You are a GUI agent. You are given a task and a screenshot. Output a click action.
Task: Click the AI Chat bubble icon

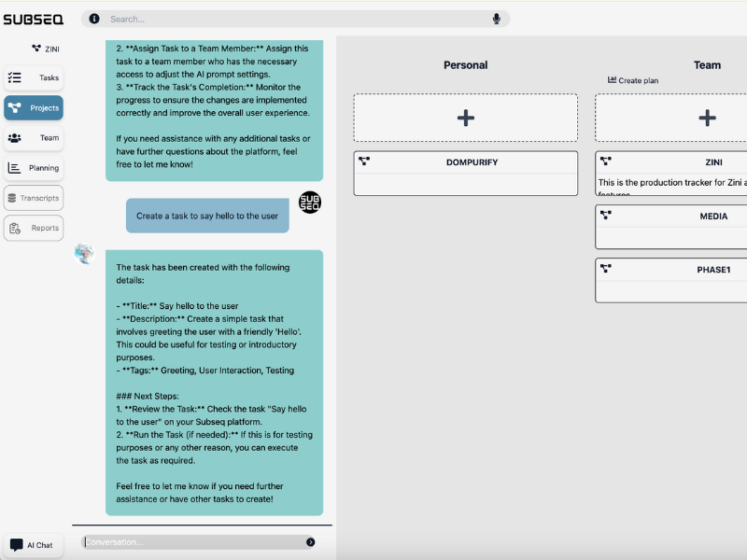[x=16, y=545]
